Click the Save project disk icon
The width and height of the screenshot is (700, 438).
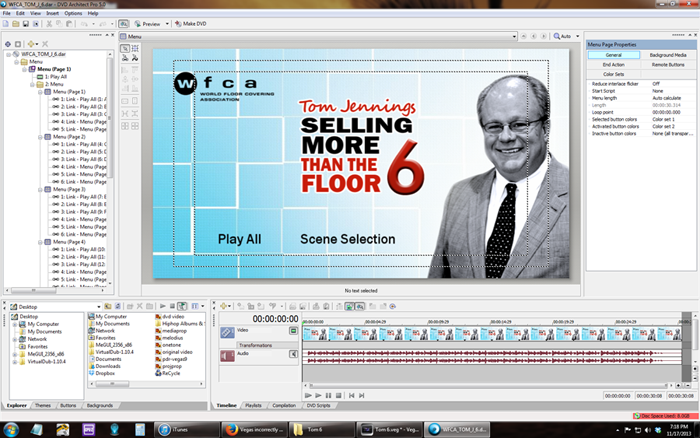point(25,24)
